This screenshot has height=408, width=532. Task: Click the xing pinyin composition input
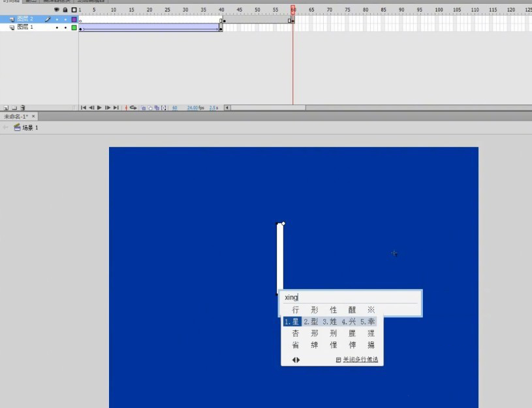point(350,297)
